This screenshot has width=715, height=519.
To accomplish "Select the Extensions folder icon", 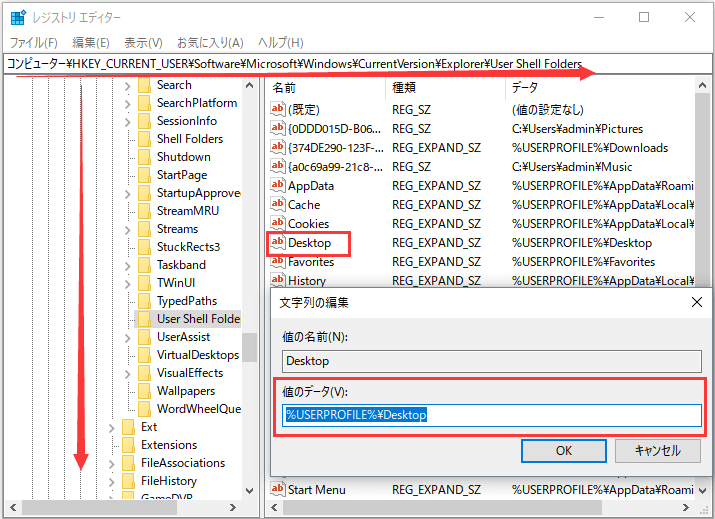I will (x=129, y=445).
